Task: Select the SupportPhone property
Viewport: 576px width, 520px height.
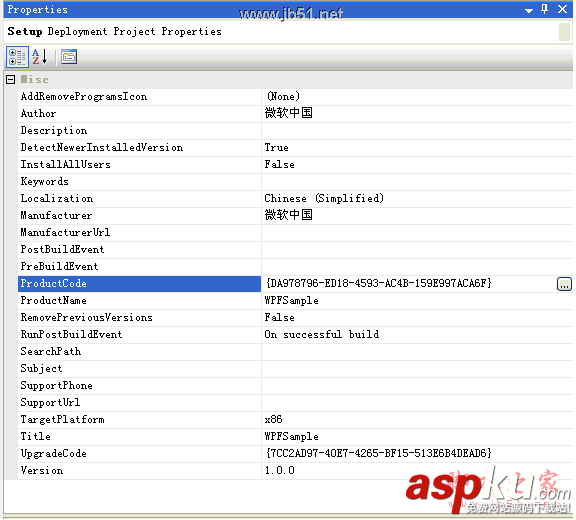Action: [x=140, y=386]
